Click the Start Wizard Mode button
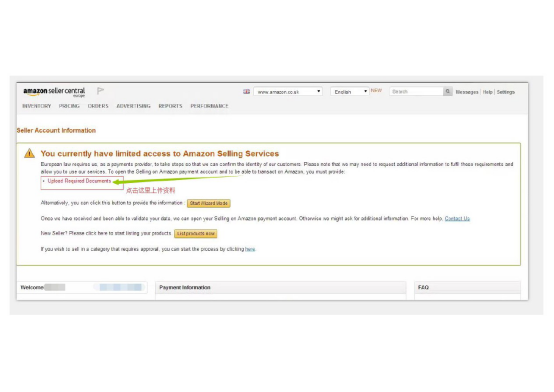 tap(209, 203)
